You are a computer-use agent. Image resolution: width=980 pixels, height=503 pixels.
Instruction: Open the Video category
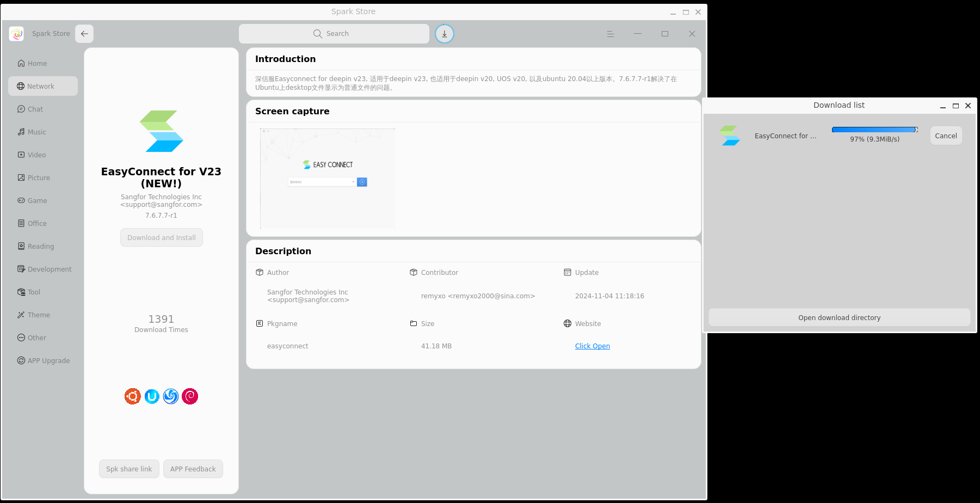[43, 155]
